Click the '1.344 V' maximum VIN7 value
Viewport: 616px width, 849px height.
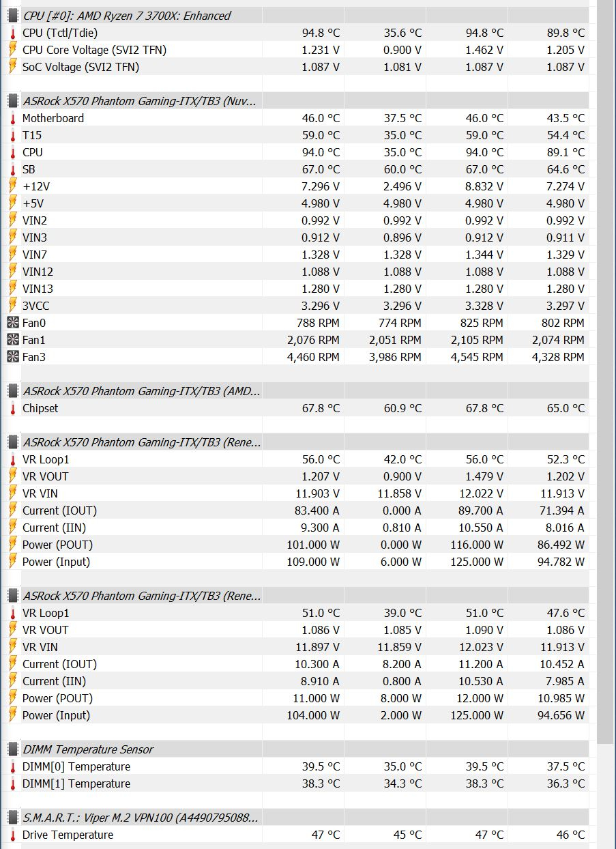[x=484, y=254]
